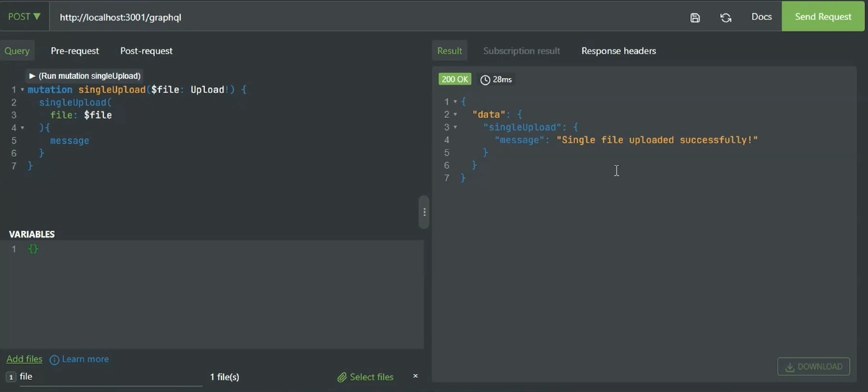Collapse the mutation block at line 1
868x392 pixels.
[x=22, y=90]
